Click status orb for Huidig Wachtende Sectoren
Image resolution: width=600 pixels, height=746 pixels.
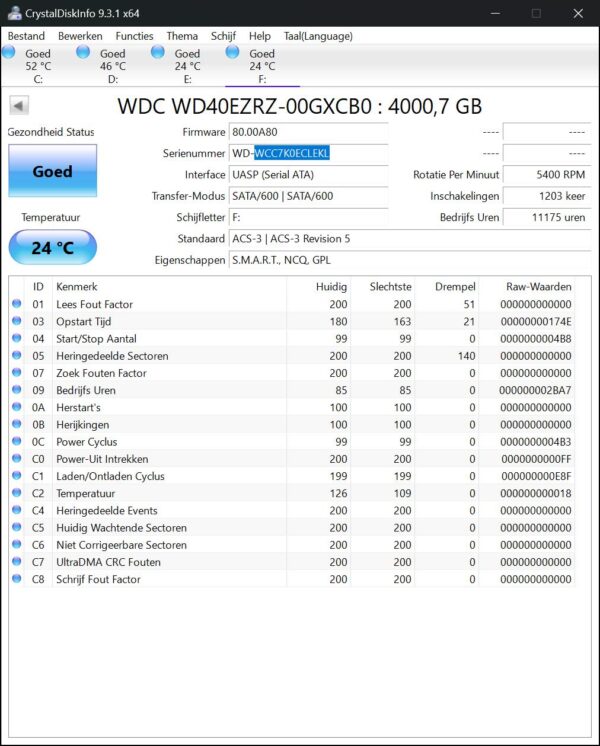click(x=17, y=527)
